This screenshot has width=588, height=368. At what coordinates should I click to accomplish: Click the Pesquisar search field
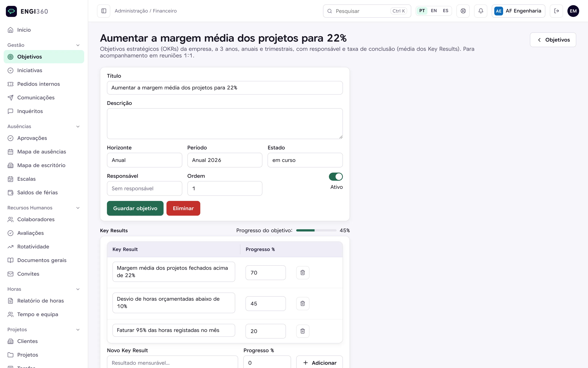point(367,11)
